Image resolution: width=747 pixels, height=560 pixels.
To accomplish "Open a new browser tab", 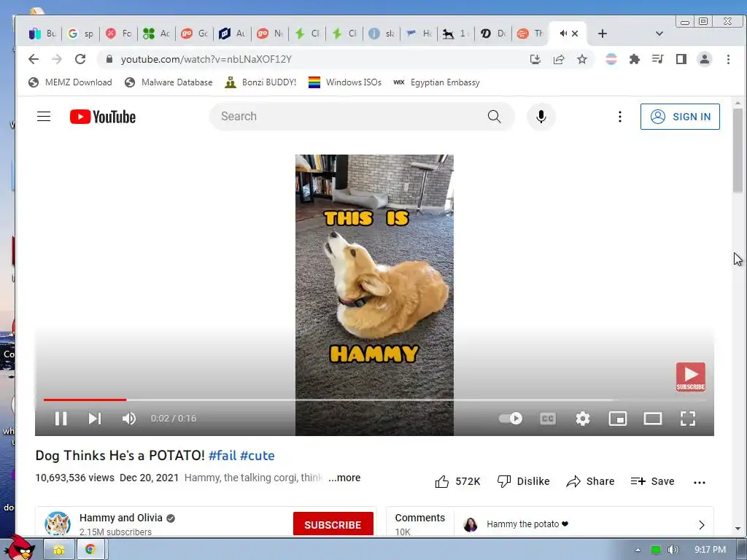I will (x=602, y=34).
